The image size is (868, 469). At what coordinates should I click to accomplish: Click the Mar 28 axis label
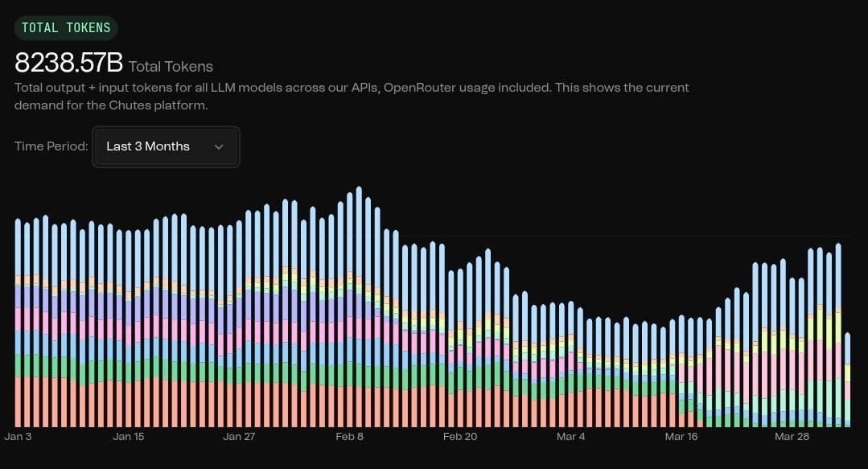792,436
